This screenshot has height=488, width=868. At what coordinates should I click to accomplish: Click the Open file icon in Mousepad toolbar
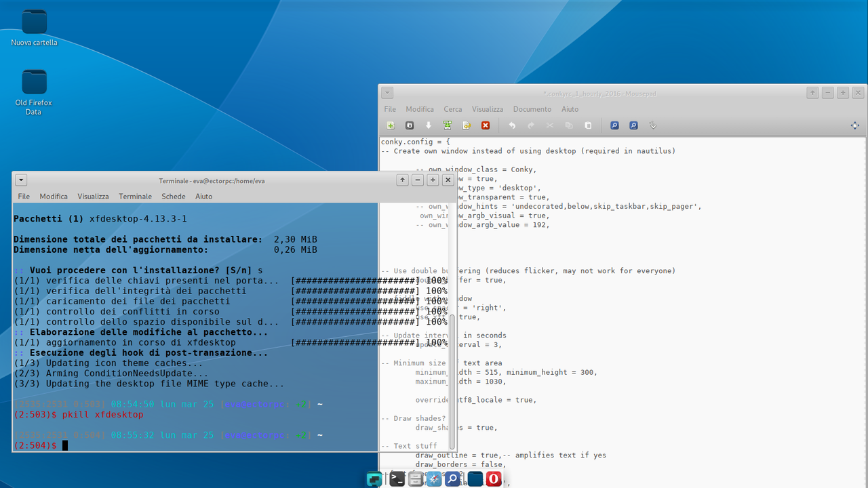(410, 125)
